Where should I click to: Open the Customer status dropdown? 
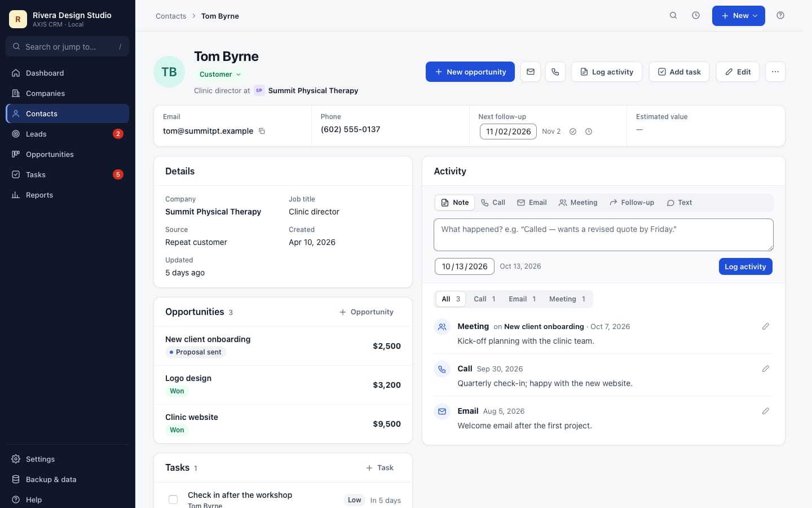220,74
